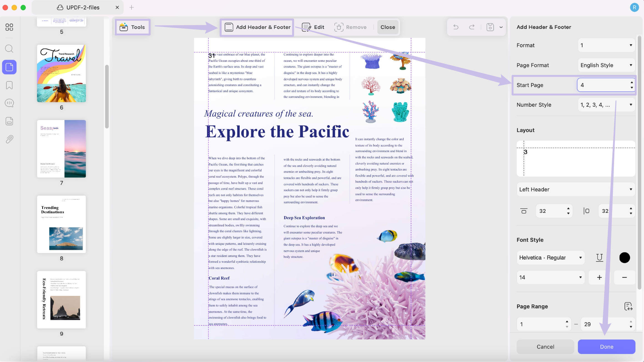This screenshot has width=644, height=362.
Task: Open a new tab with plus
Action: [x=132, y=7]
